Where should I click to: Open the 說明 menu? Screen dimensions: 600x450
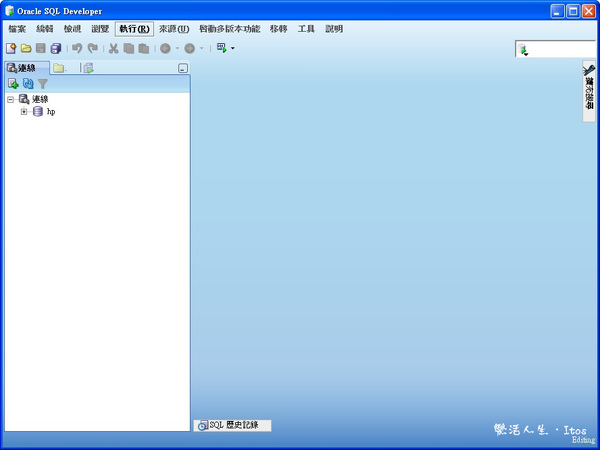(334, 29)
